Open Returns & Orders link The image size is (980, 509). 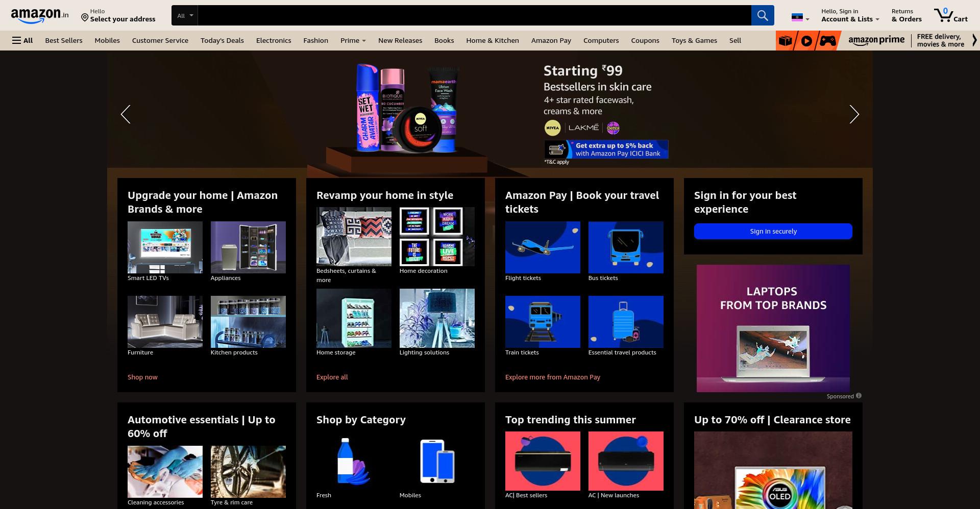click(x=906, y=15)
